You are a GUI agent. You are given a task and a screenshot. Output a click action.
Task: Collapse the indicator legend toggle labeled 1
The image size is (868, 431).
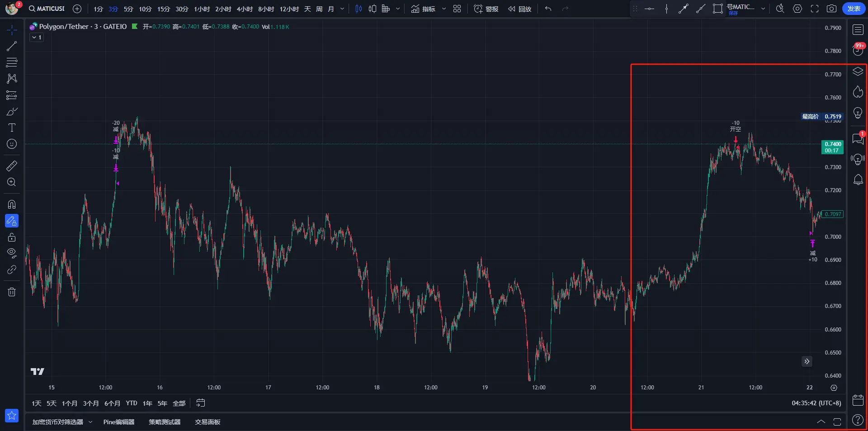[37, 38]
